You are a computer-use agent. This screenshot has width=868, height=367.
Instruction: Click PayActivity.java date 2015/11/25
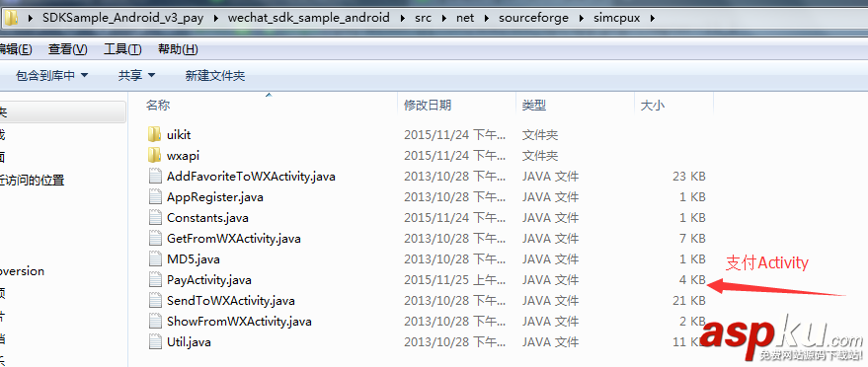pyautogui.click(x=455, y=279)
